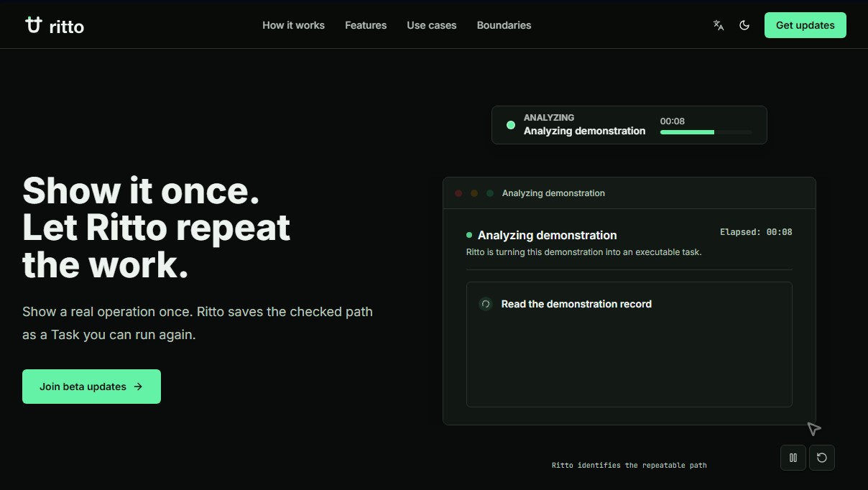868x490 pixels.
Task: Go to the Features nav link
Action: coord(366,25)
